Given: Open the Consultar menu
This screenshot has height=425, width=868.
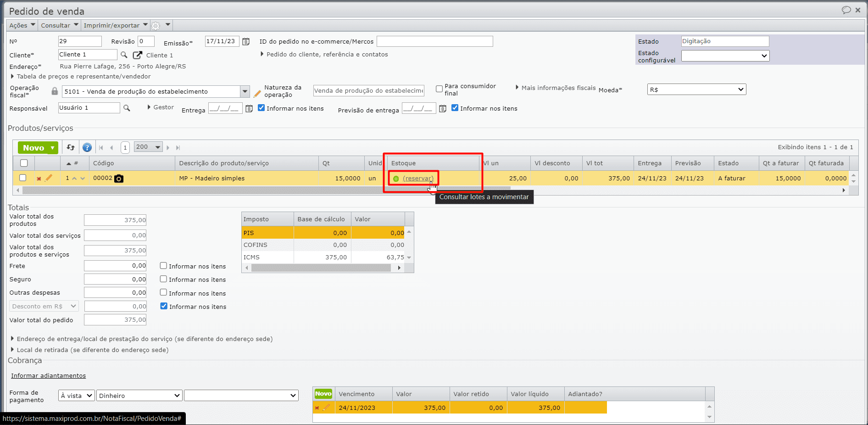Looking at the screenshot, I should point(60,25).
